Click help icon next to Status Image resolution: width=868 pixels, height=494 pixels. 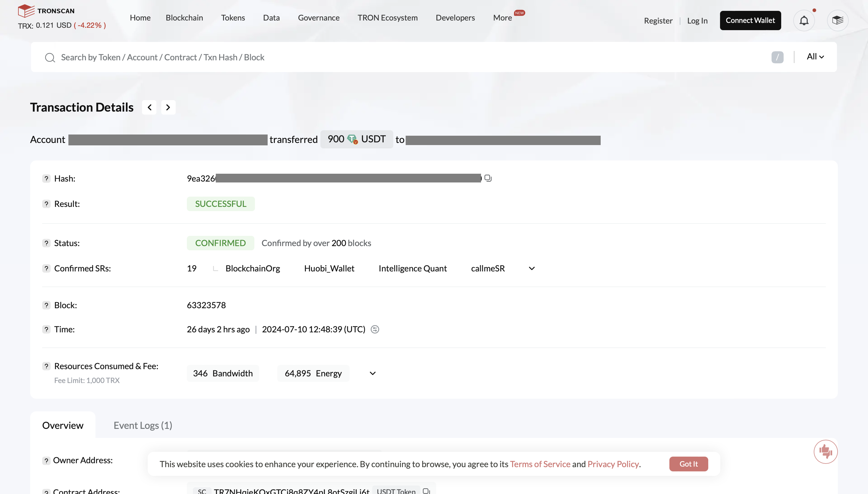point(46,243)
